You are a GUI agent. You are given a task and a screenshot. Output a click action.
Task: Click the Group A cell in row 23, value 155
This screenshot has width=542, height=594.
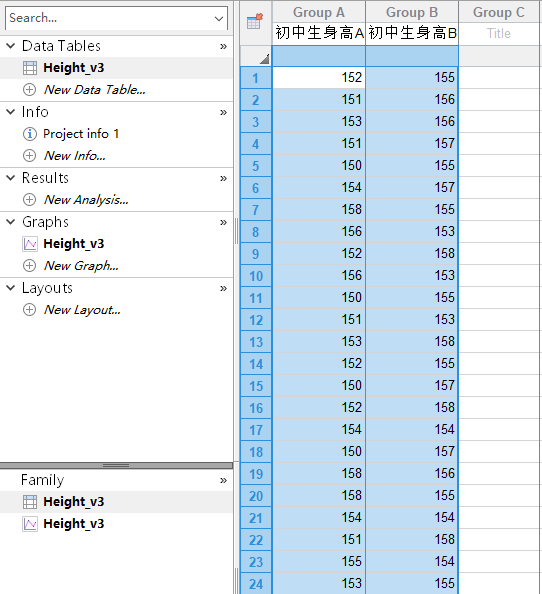click(x=319, y=561)
